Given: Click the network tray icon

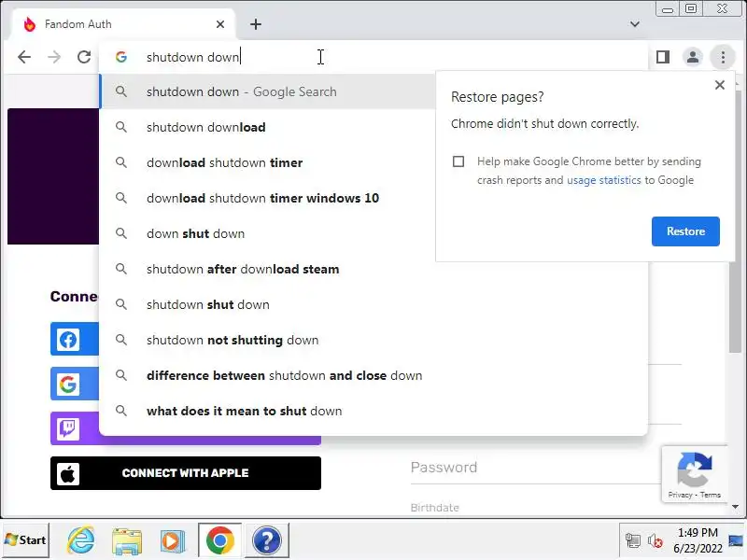Looking at the screenshot, I should (x=633, y=541).
